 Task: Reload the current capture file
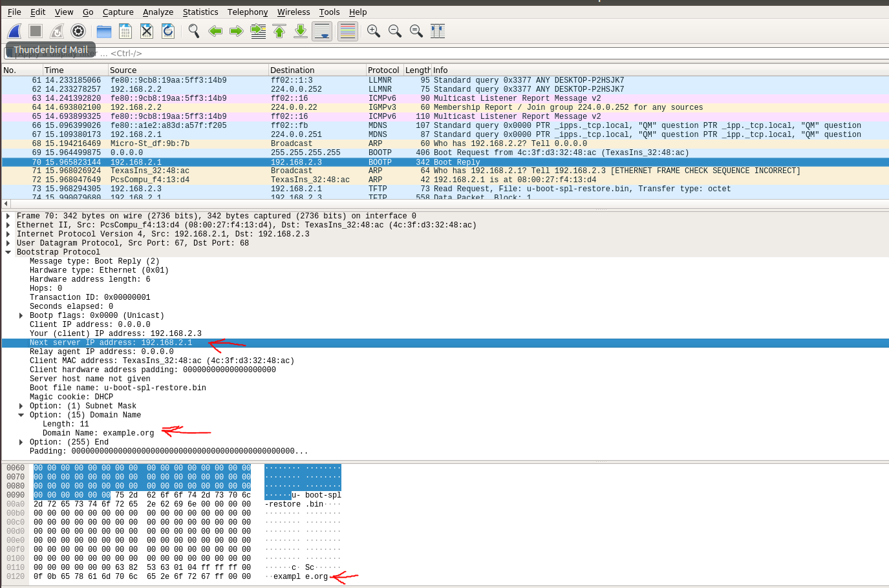[x=168, y=31]
